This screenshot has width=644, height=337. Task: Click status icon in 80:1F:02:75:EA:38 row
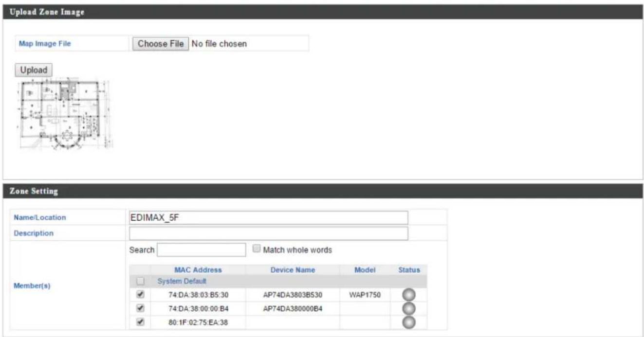tap(408, 321)
